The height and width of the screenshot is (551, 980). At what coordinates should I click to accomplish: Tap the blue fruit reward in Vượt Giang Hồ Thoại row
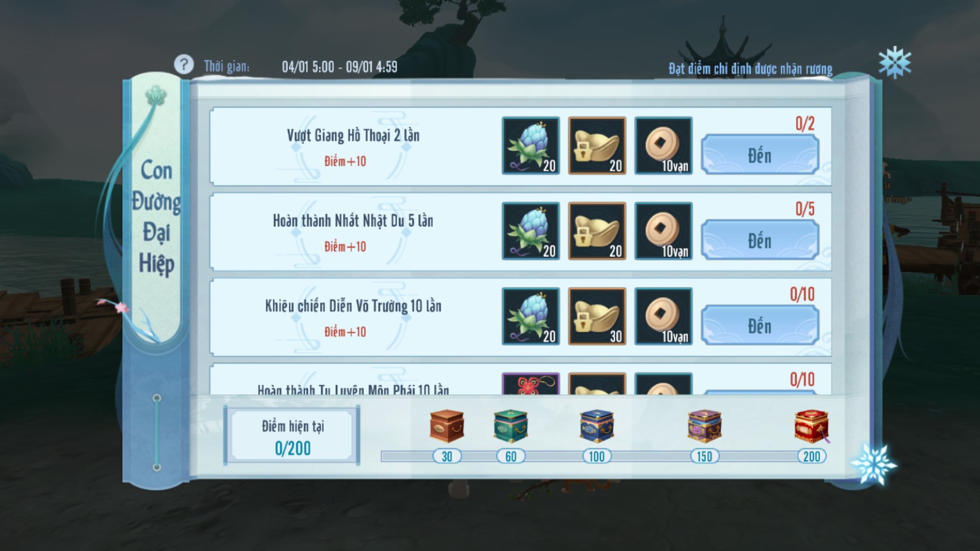click(x=531, y=146)
